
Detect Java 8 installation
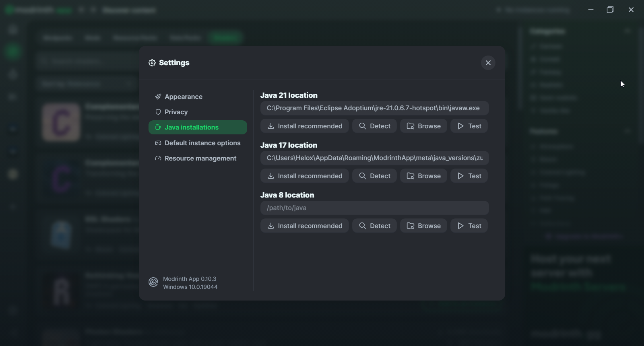[374, 226]
